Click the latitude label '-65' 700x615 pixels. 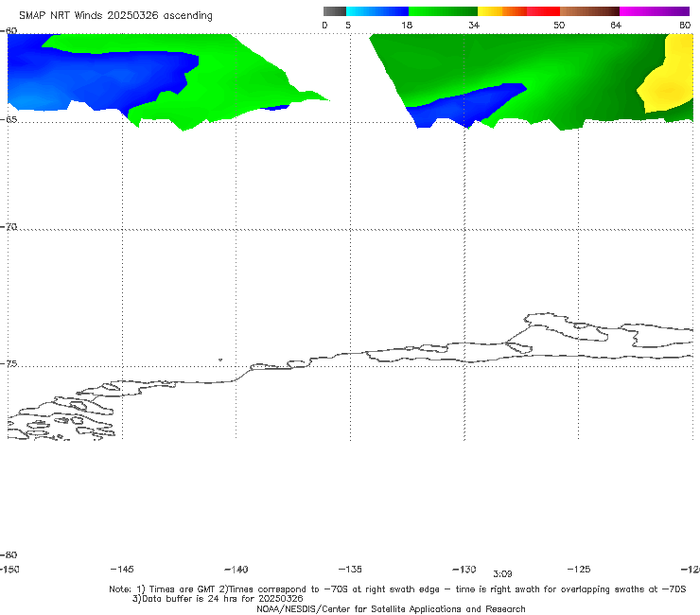9,119
